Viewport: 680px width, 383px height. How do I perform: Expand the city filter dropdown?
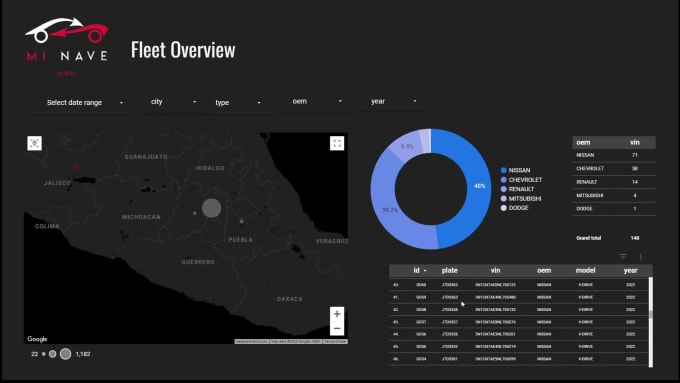[173, 101]
